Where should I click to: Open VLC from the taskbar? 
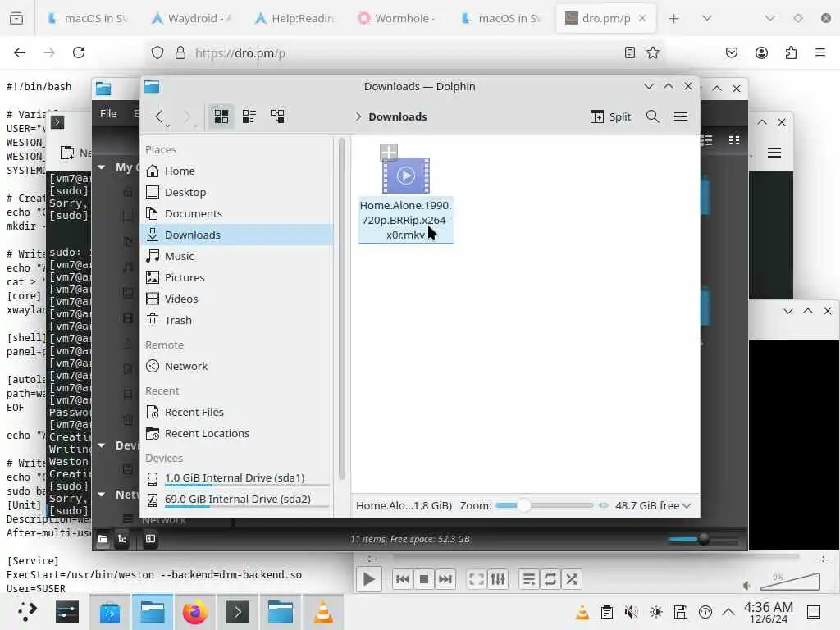pos(323,612)
